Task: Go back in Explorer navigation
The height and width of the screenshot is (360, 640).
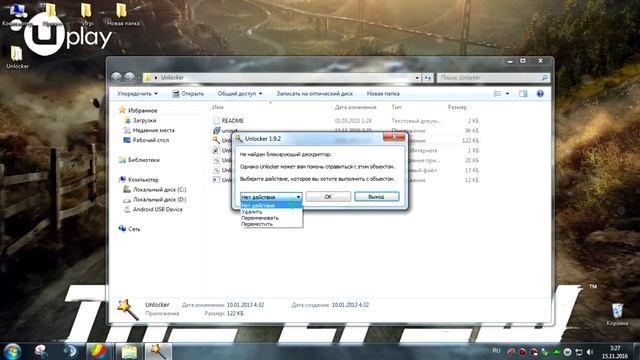Action: (116, 77)
